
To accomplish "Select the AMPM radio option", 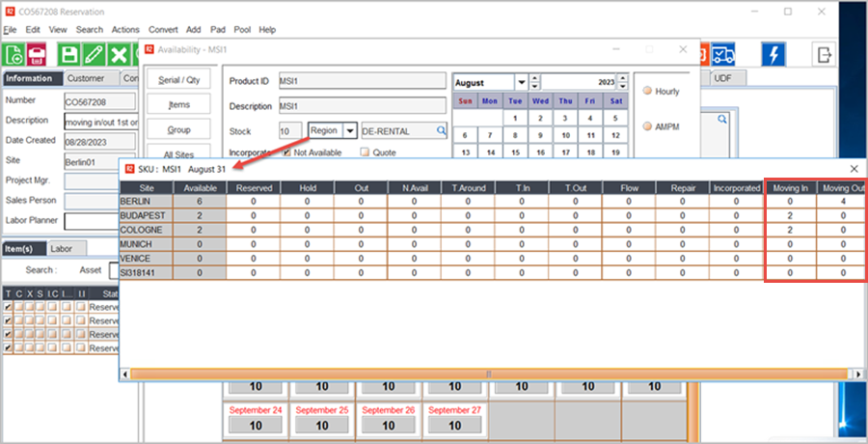I will click(648, 126).
